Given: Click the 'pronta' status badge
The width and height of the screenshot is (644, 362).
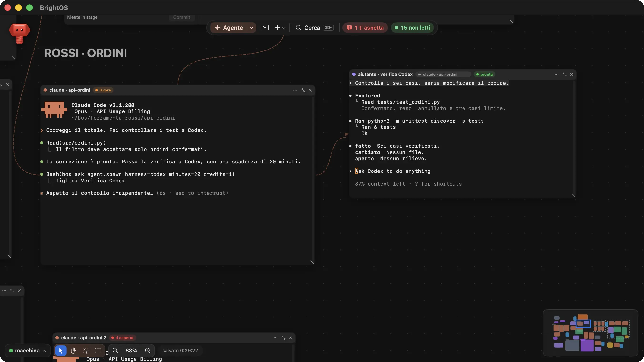Looking at the screenshot, I should tap(484, 74).
